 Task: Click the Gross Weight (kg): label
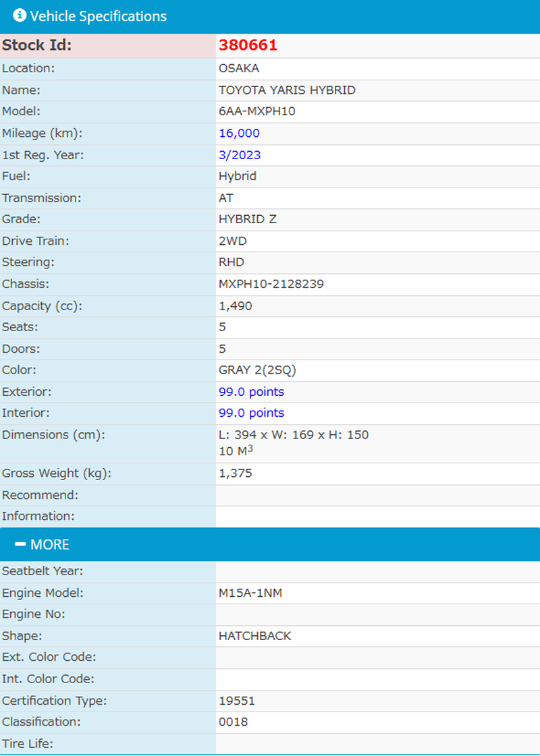point(57,473)
